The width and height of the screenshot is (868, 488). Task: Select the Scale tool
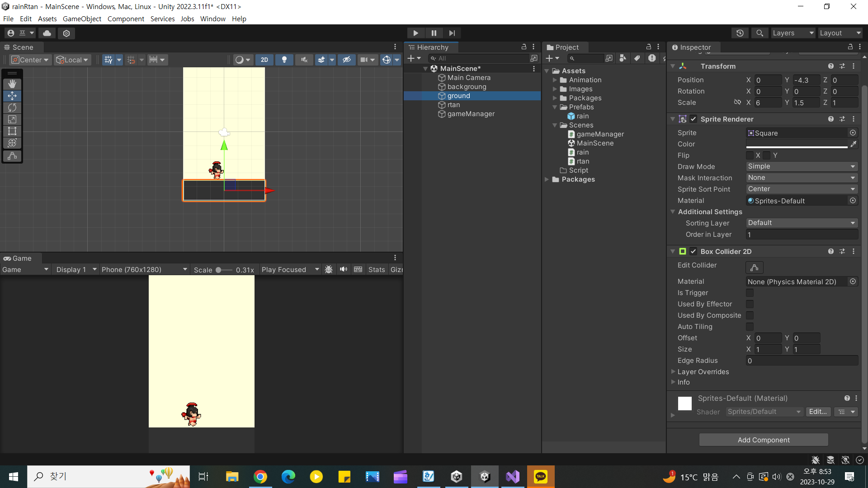(x=12, y=119)
